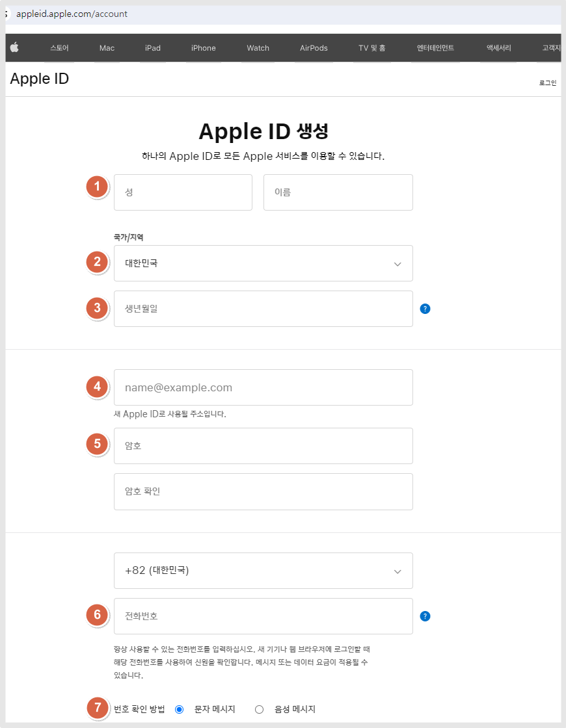Click the help icon beside 생년월일 field

425,309
